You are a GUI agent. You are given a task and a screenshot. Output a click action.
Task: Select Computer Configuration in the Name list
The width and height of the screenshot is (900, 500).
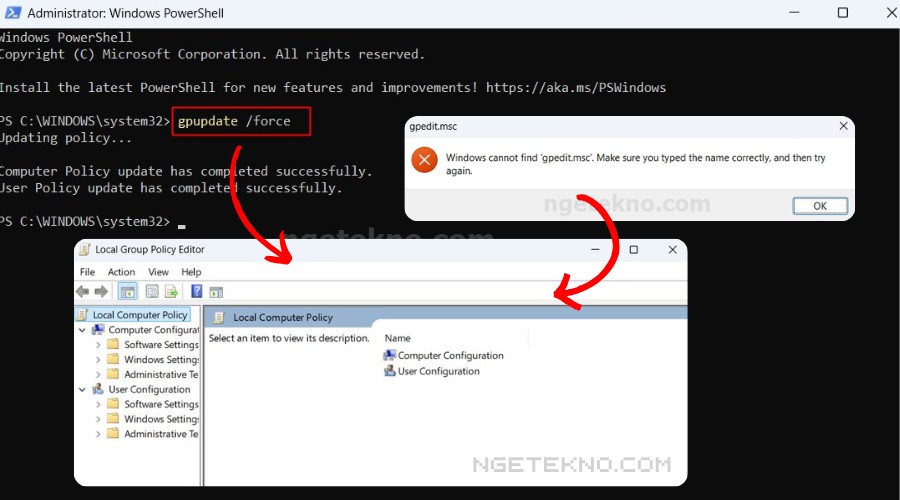point(450,355)
